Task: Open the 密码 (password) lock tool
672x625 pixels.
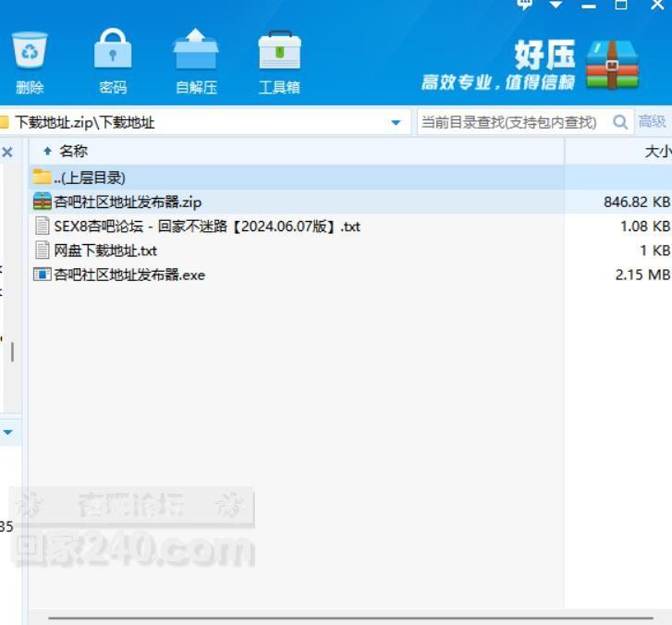Action: click(113, 49)
